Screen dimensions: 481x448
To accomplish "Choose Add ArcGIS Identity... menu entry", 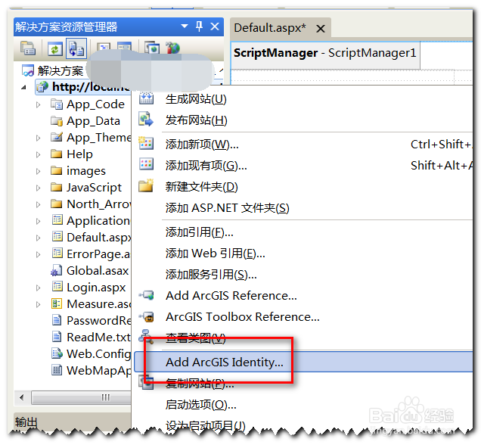I will pyautogui.click(x=304, y=362).
